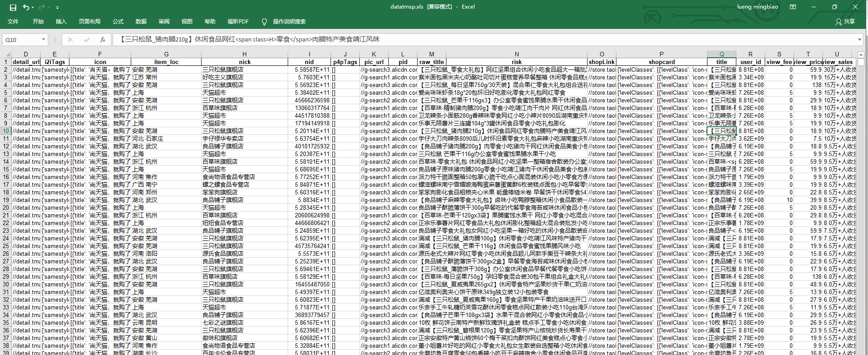Expand the formula bar with chevron
868x355 pixels.
tap(859, 40)
